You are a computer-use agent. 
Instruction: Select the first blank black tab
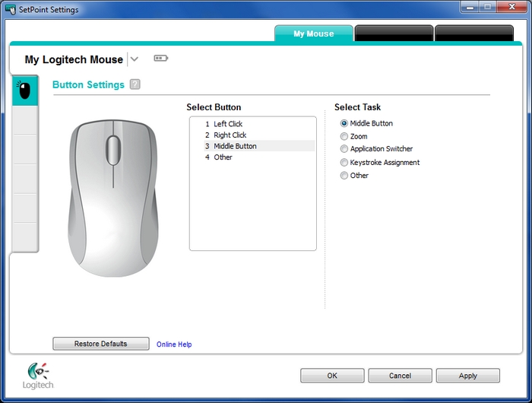pyautogui.click(x=394, y=33)
